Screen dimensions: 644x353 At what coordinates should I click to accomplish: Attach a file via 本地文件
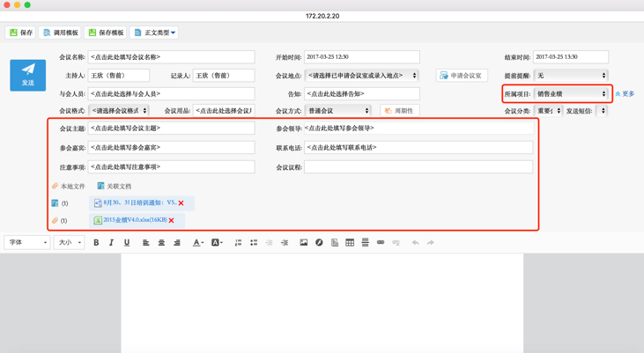tap(69, 187)
